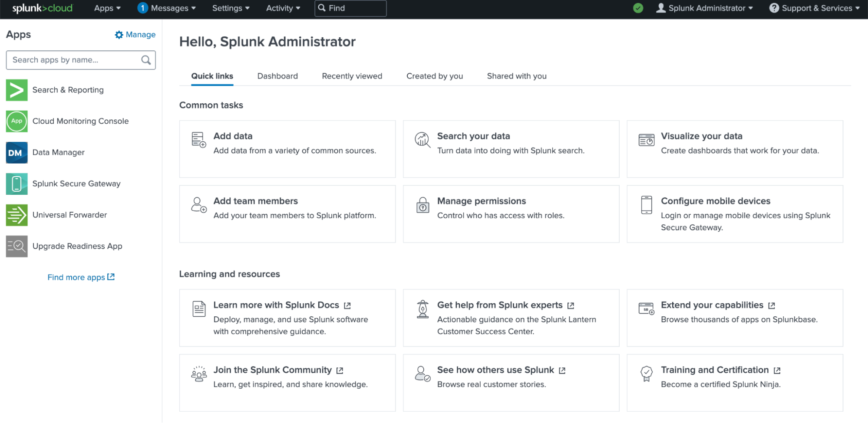Open the Cloud Monitoring Console app icon
The width and height of the screenshot is (868, 423).
(x=17, y=121)
